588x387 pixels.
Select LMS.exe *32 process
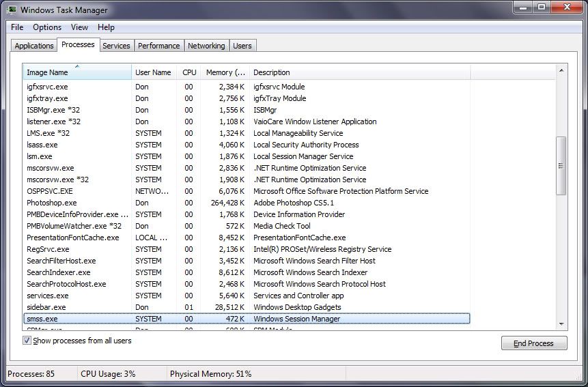pyautogui.click(x=247, y=133)
